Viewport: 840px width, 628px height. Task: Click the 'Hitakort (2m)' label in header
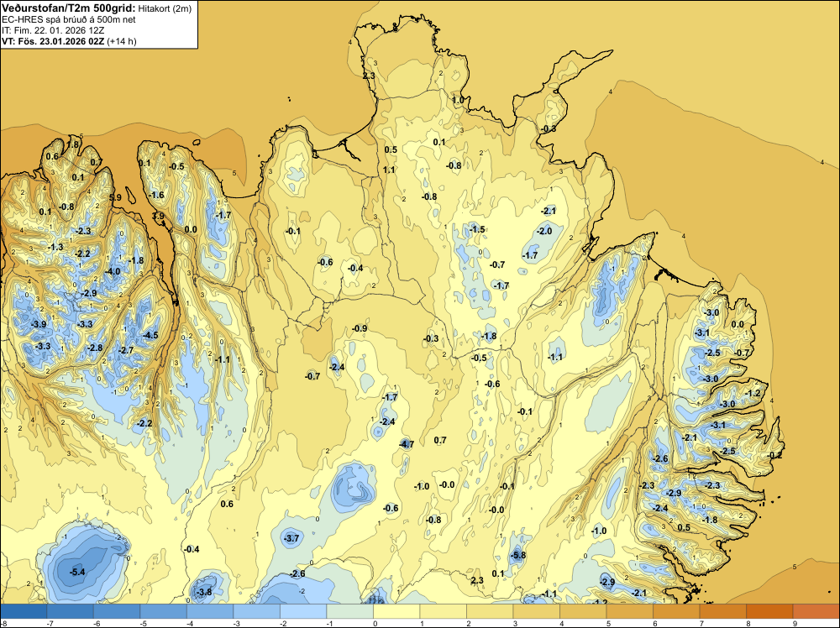click(165, 8)
